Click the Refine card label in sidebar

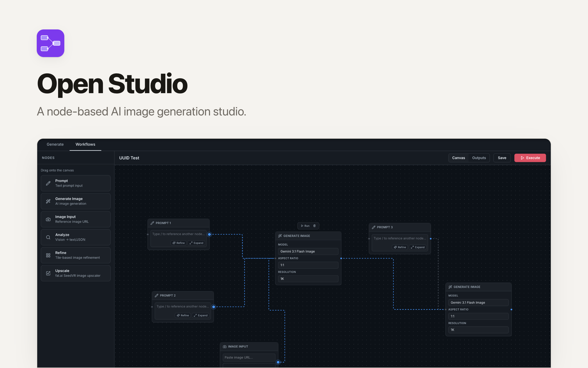pos(61,253)
